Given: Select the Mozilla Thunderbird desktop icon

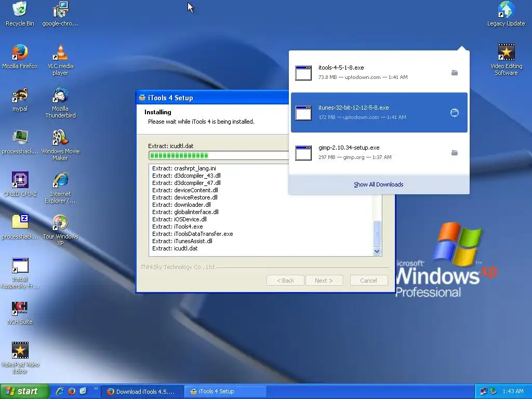Looking at the screenshot, I should click(60, 102).
